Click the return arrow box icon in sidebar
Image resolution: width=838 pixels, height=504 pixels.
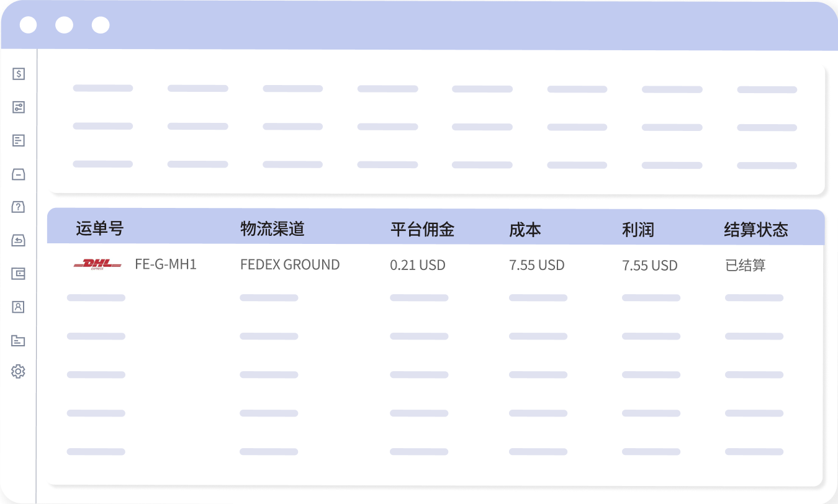pyautogui.click(x=19, y=240)
